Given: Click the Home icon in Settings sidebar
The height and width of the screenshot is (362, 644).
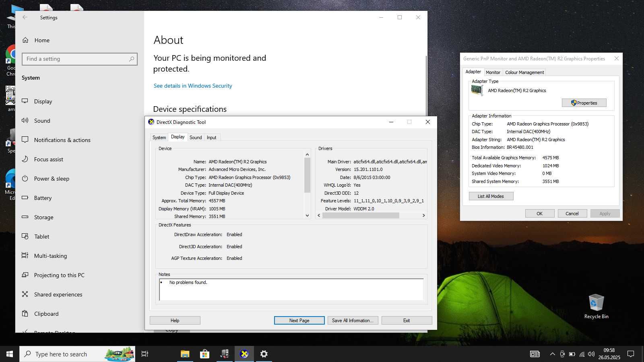Looking at the screenshot, I should [x=25, y=40].
